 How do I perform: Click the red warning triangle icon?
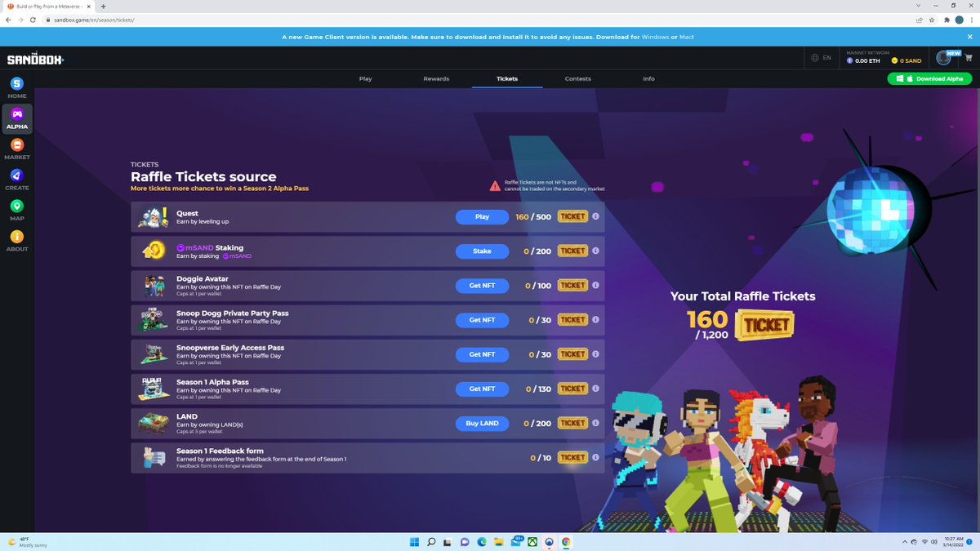(x=495, y=186)
